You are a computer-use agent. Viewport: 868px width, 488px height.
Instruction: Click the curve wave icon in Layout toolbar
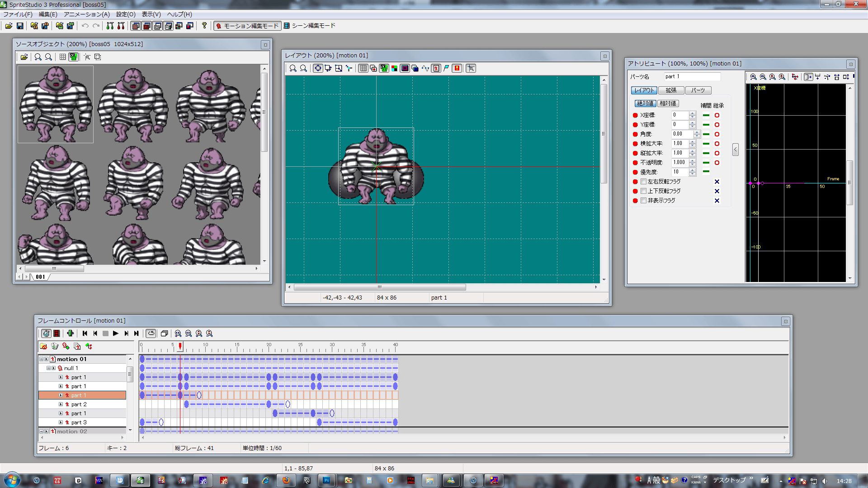click(425, 68)
